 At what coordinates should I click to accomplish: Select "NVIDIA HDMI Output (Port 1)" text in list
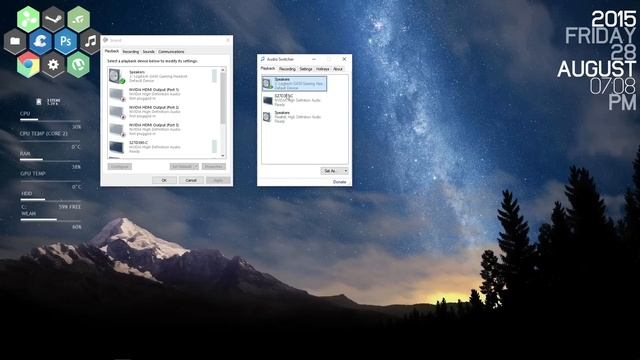tap(154, 89)
